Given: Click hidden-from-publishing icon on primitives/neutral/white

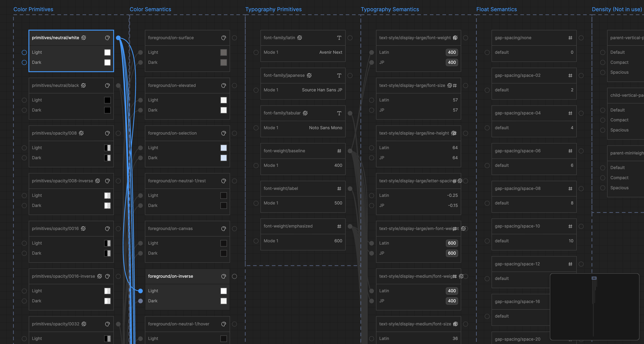Looking at the screenshot, I should pyautogui.click(x=84, y=38).
